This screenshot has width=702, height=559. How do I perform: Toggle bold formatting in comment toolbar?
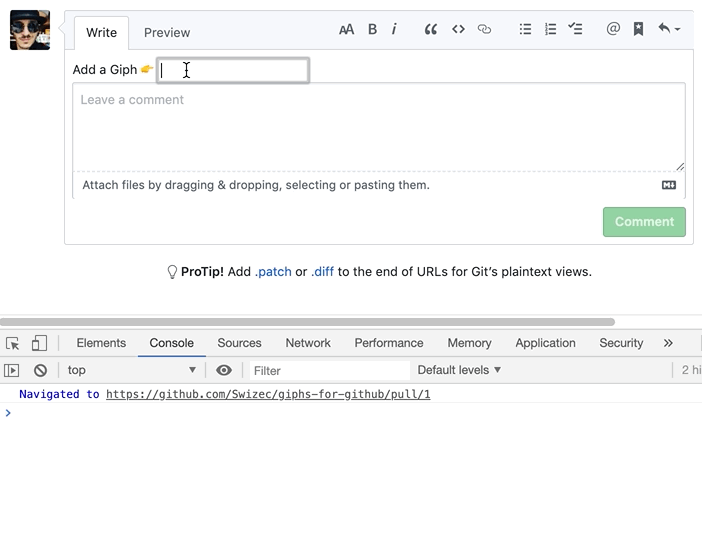click(x=372, y=30)
